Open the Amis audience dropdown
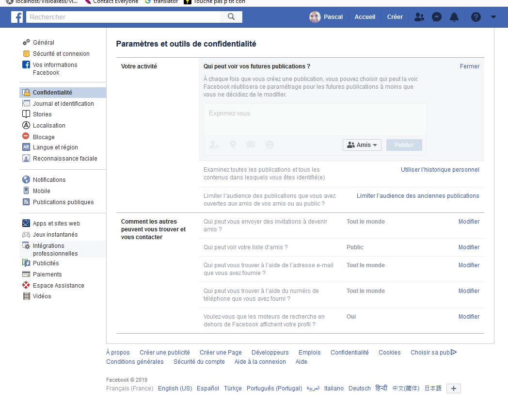 pos(362,145)
